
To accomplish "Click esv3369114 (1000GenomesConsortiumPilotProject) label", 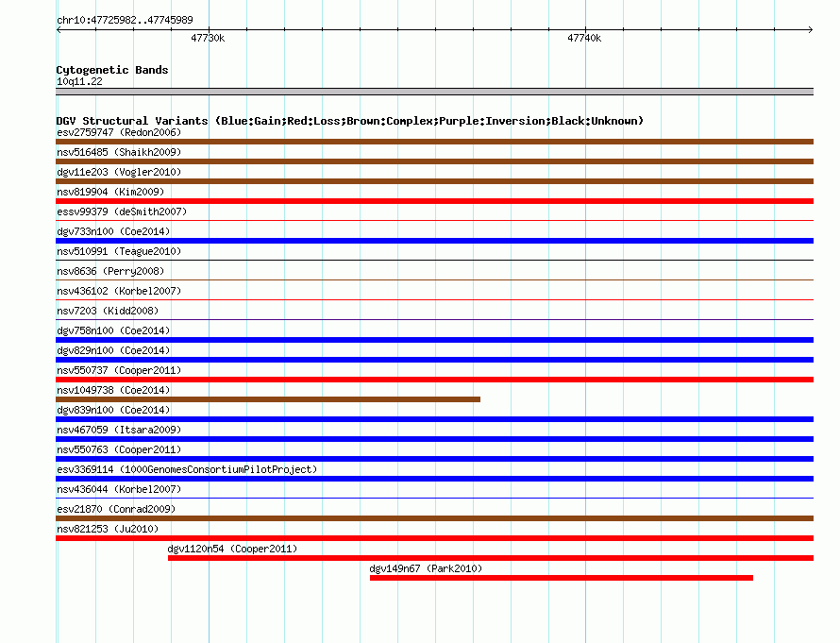I will pyautogui.click(x=187, y=469).
